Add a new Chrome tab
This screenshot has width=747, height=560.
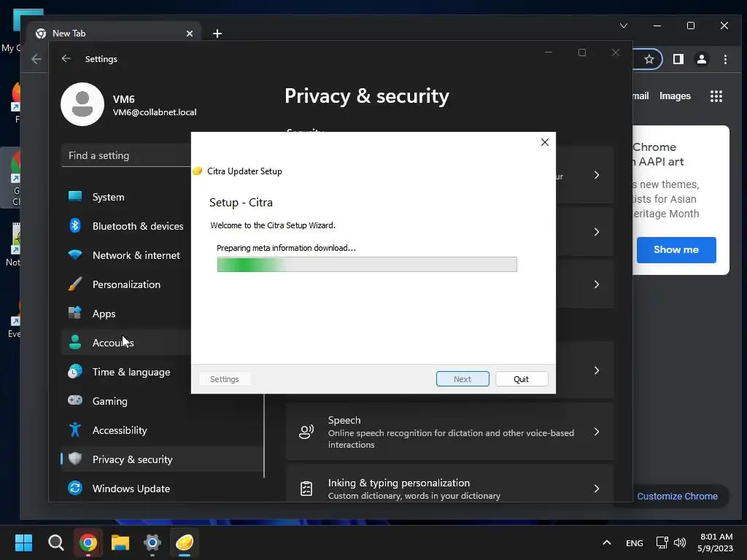point(217,34)
